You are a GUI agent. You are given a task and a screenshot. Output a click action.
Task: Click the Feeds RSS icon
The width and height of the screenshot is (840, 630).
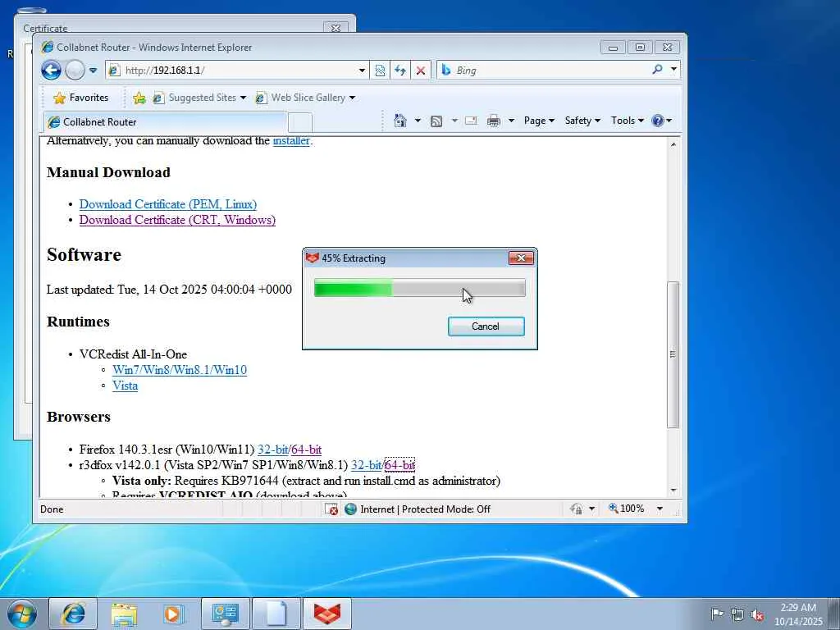tap(436, 121)
